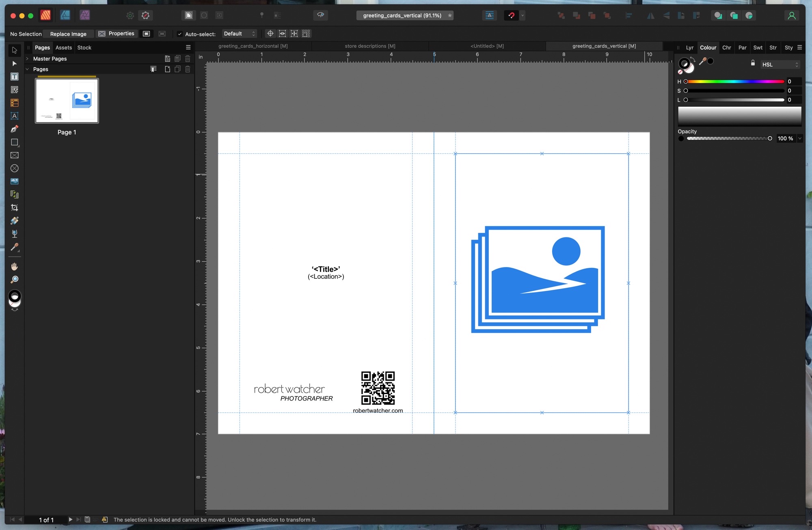Click the delete page trash icon in Pages row

(x=188, y=69)
